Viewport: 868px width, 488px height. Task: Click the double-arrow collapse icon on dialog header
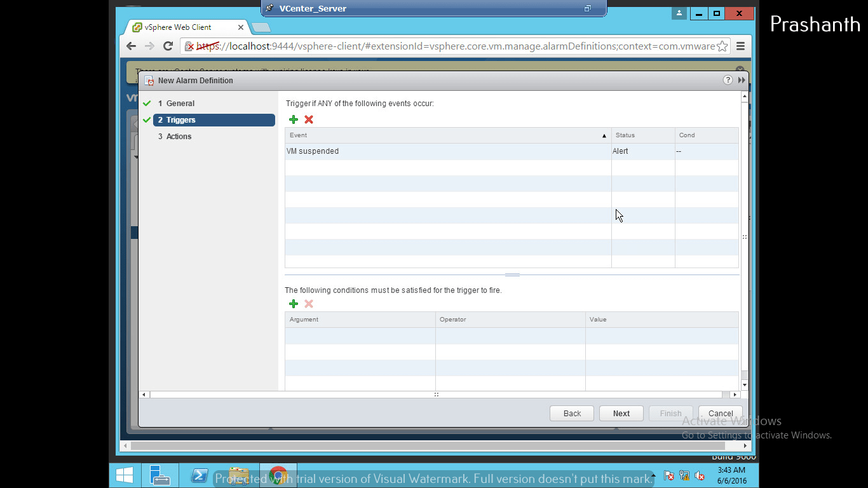coord(741,80)
